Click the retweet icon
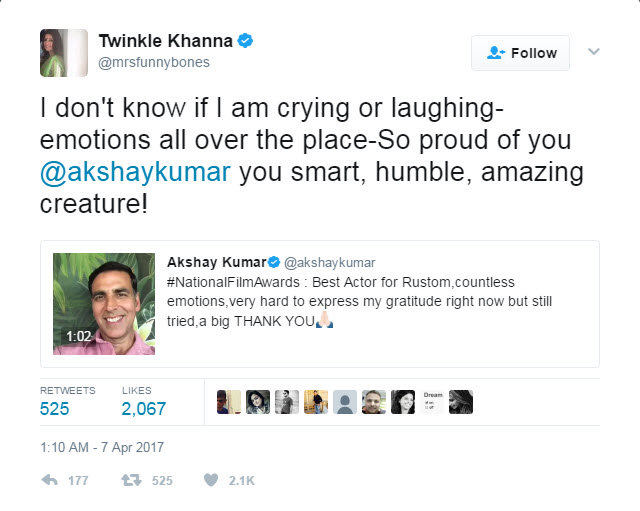640x511 pixels. click(x=131, y=480)
